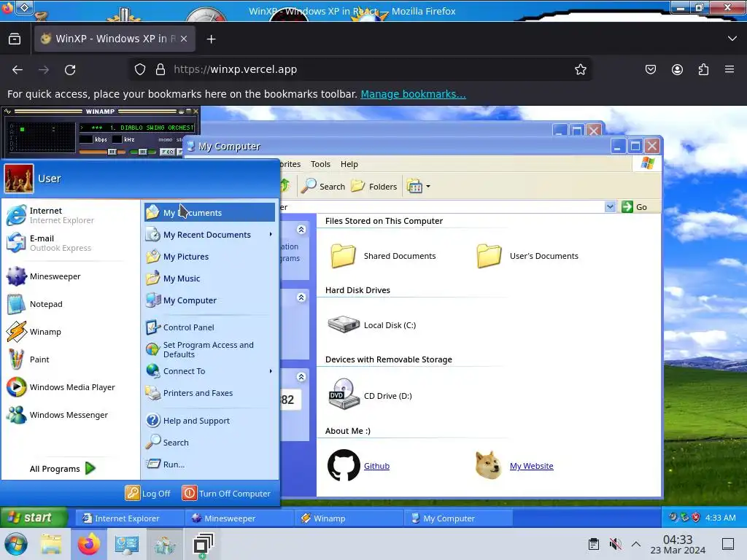This screenshot has width=747, height=560.
Task: Open a new Firefox tab
Action: pyautogui.click(x=211, y=39)
